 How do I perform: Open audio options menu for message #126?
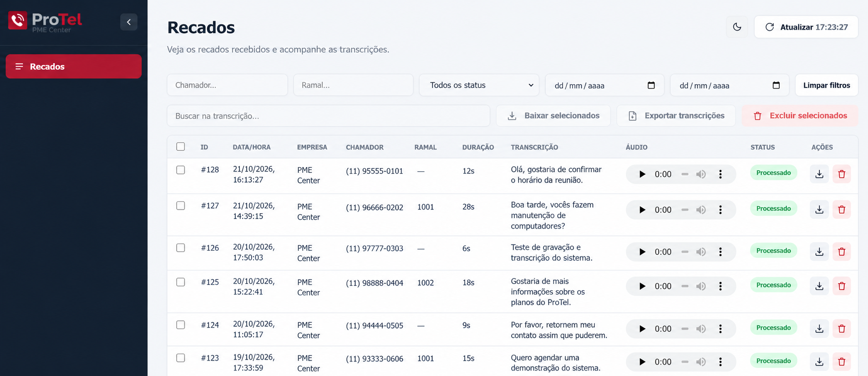coord(721,252)
